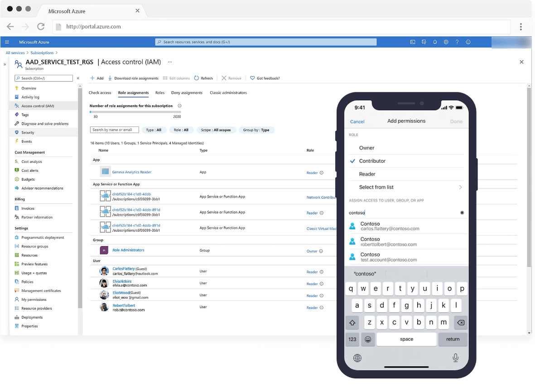This screenshot has width=535, height=392.
Task: Select carlos.flattery@contoso.com result on phone
Action: (406, 226)
